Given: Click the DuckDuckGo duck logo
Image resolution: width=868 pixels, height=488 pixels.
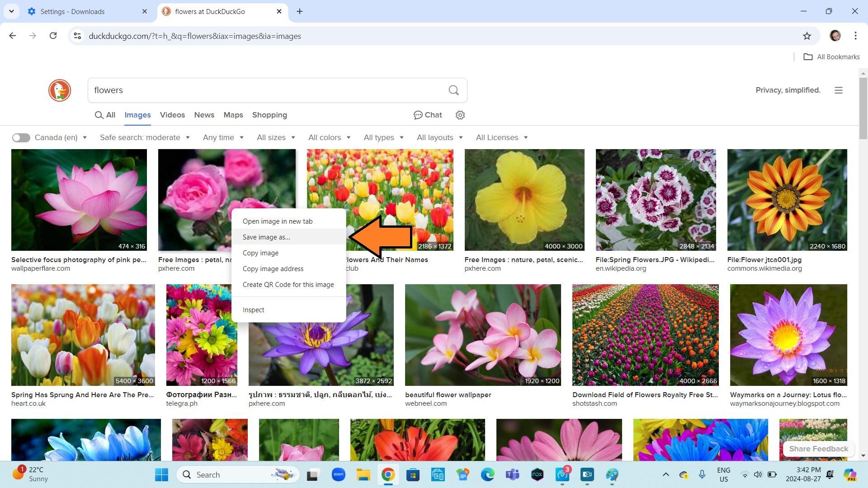Looking at the screenshot, I should pos(60,90).
